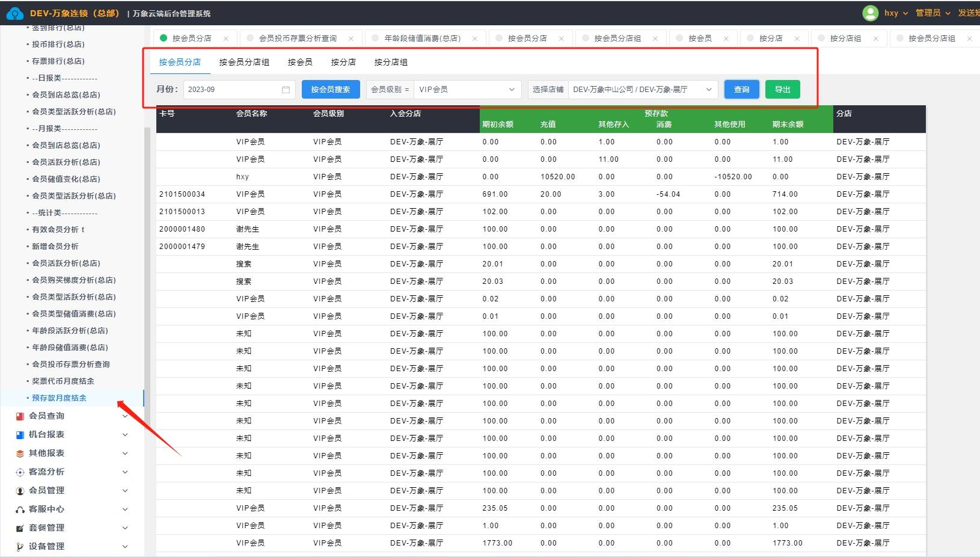Switch to 按分店组 sub-tab
The width and height of the screenshot is (980, 557).
[391, 62]
